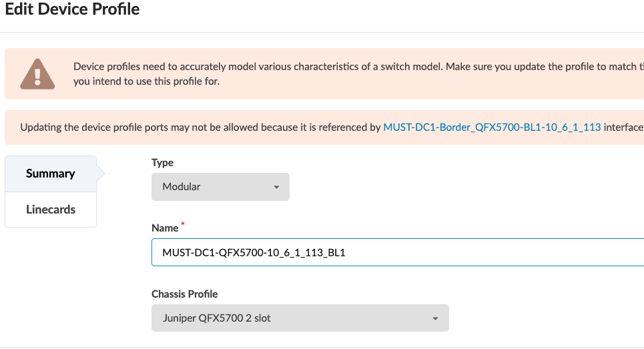Viewport: 644px width, 349px height.
Task: Open the MUST-DC1-Border_QFX5700-BL1-10_6_1_113 link
Action: point(492,127)
